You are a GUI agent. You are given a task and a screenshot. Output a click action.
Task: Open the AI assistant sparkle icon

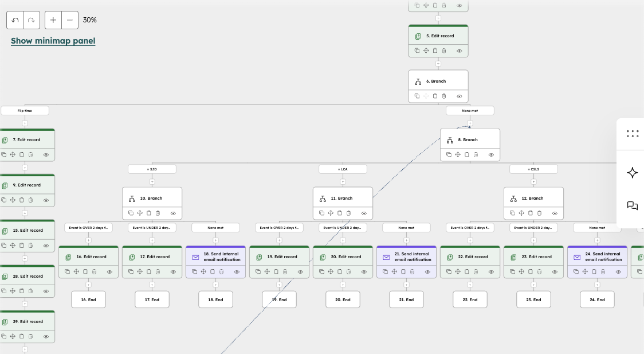[632, 173]
